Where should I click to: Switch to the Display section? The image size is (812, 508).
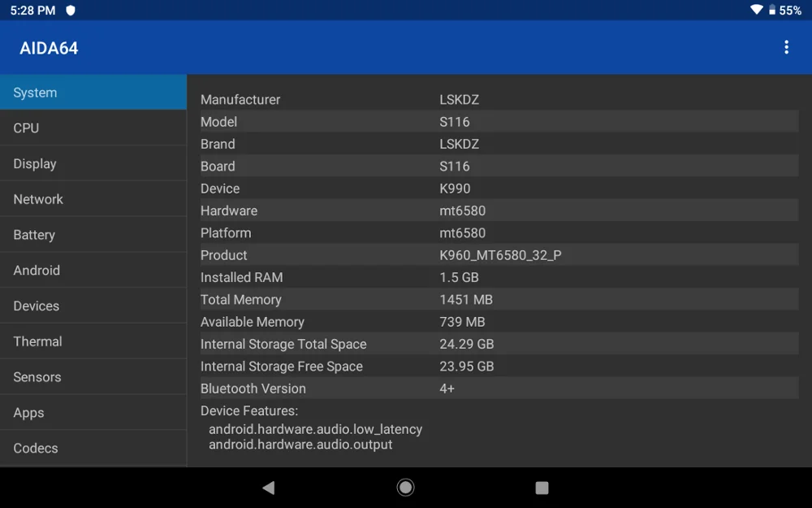(93, 164)
